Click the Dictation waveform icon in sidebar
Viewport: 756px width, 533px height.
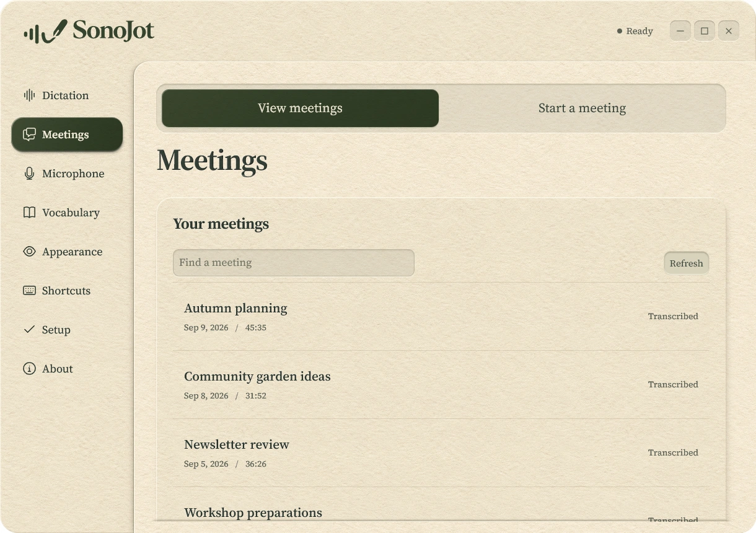(29, 95)
